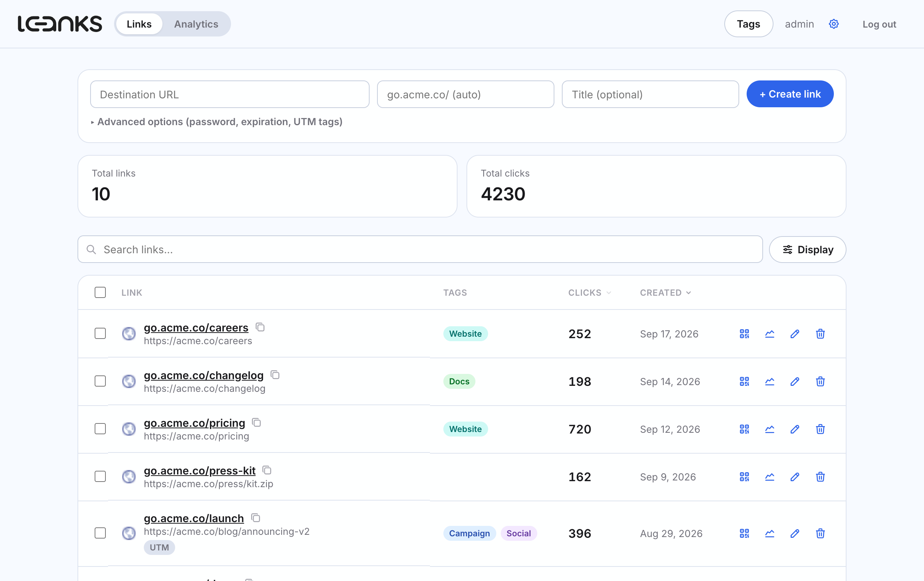Viewport: 924px width, 581px height.
Task: Select the go.acme.co/launch row checkbox
Action: point(100,533)
